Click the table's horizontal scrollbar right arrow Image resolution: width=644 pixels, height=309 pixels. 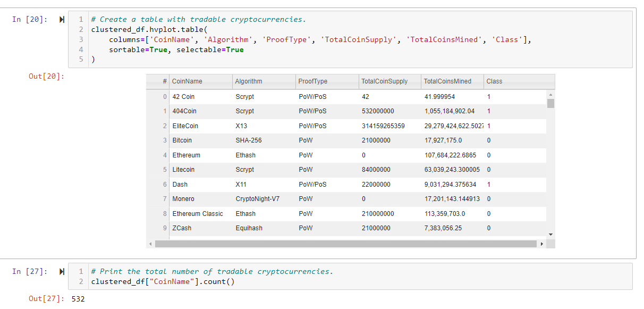pyautogui.click(x=542, y=244)
